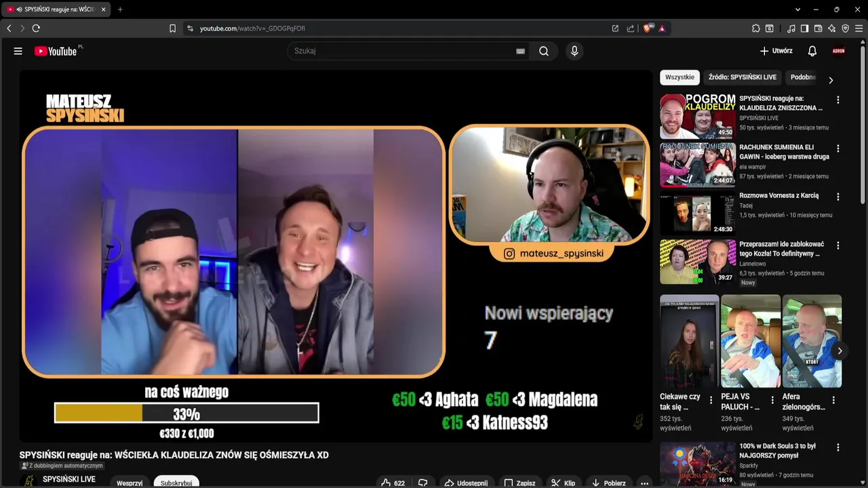Go to the YouTube home logo
The height and width of the screenshot is (488, 868).
coord(56,51)
